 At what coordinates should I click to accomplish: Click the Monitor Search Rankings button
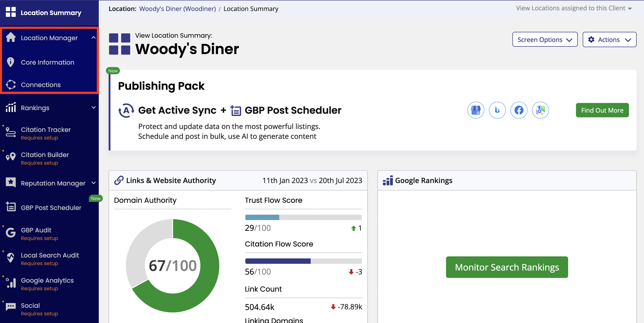tap(507, 267)
